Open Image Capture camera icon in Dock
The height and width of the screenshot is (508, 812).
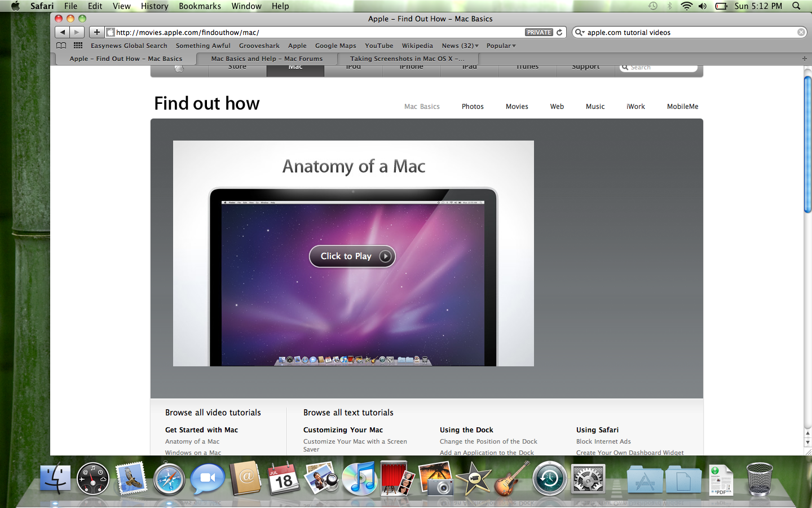click(436, 479)
